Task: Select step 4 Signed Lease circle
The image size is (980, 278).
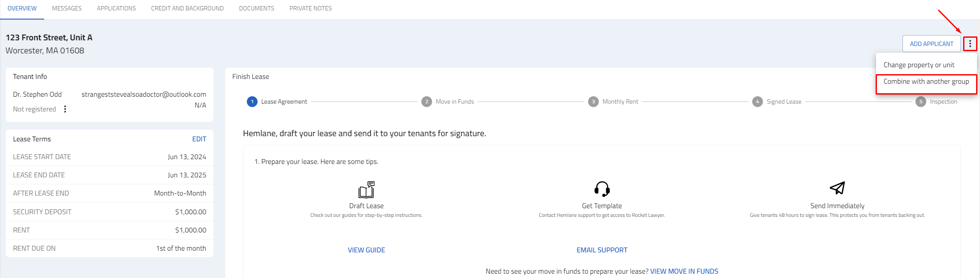Action: pyautogui.click(x=757, y=101)
